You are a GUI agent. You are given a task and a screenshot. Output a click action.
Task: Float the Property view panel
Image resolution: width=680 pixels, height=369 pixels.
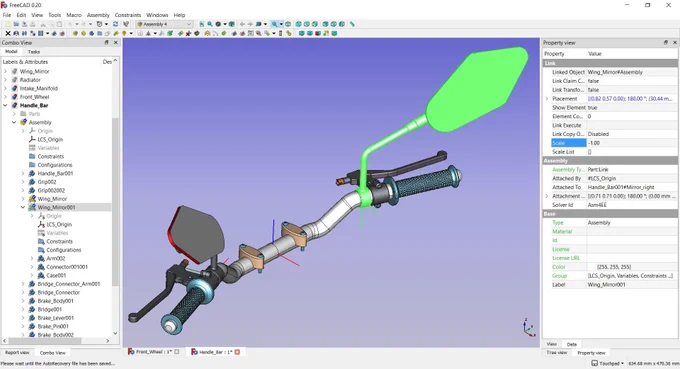[x=666, y=42]
